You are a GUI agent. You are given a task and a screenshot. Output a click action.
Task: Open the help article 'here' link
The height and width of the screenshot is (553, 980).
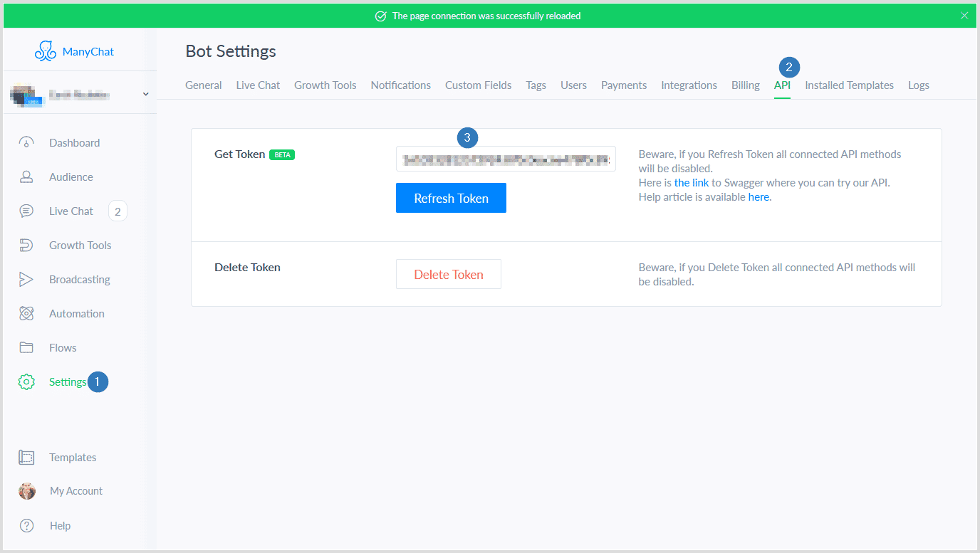tap(759, 196)
